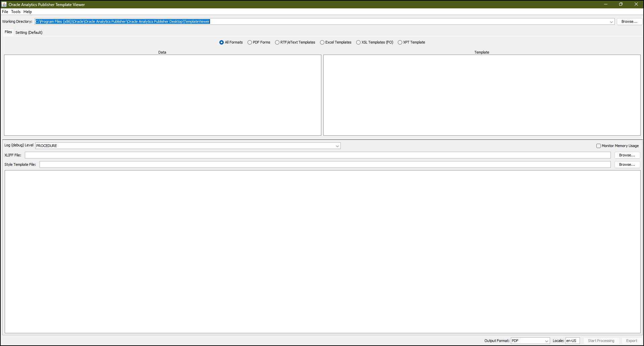Click the XLIFF File input field
The height and width of the screenshot is (346, 644).
[x=318, y=155]
